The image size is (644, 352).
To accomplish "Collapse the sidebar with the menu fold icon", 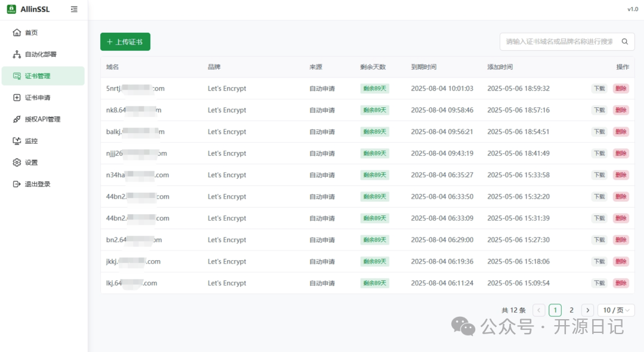I will point(74,9).
